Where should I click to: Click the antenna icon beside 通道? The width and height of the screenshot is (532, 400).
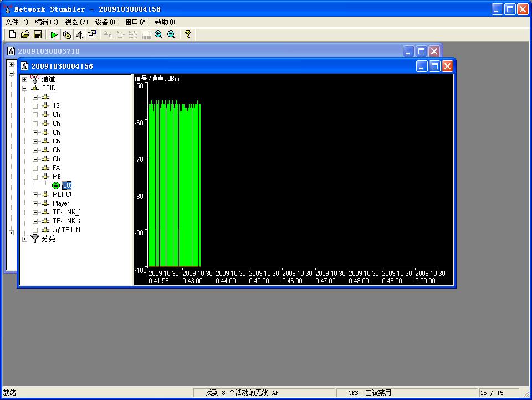coord(34,79)
